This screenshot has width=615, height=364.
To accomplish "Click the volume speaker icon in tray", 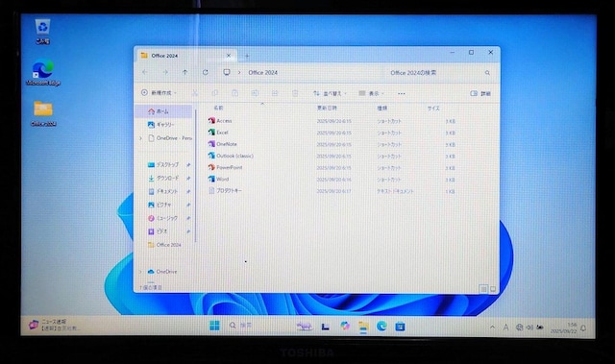I will pos(529,328).
